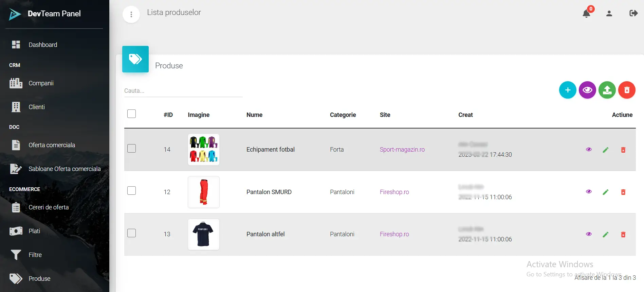This screenshot has height=292, width=644.
Task: Go to Cereri de oferta
Action: coord(48,207)
